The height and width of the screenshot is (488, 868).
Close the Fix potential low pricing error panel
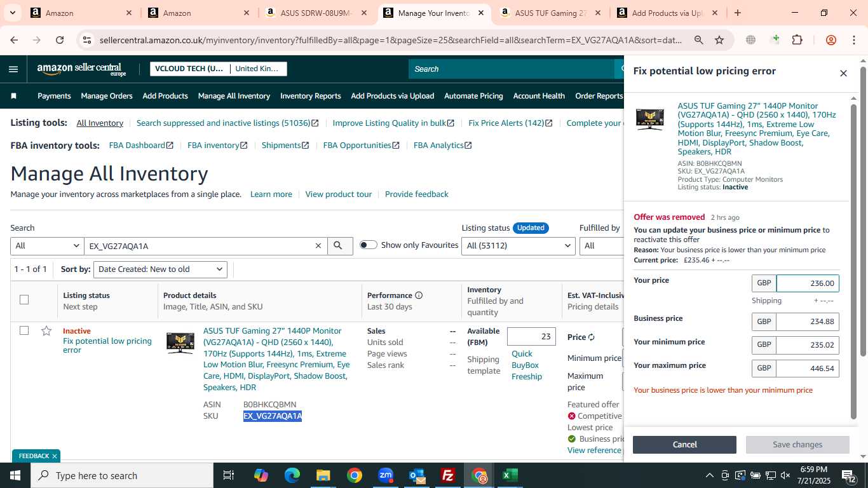(x=843, y=74)
